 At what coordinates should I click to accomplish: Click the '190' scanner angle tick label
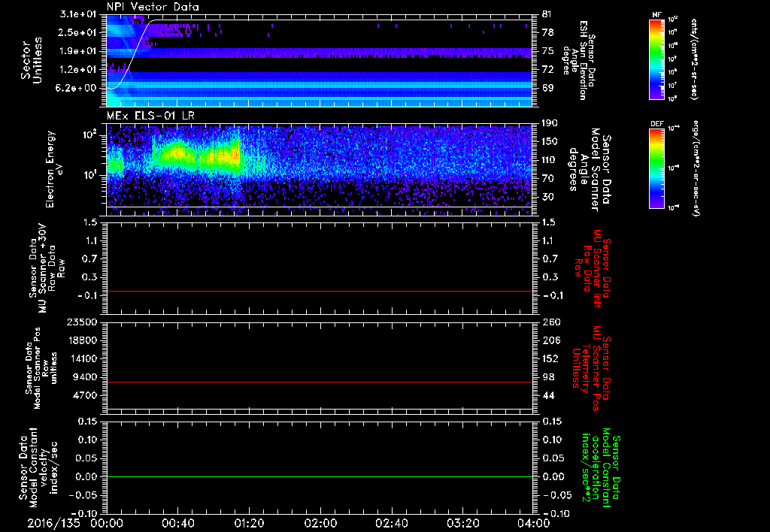(x=550, y=123)
